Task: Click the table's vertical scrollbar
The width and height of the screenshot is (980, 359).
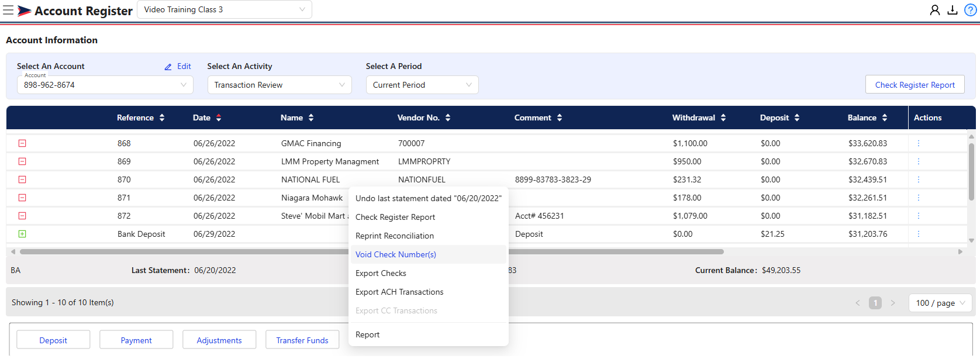Action: click(972, 172)
